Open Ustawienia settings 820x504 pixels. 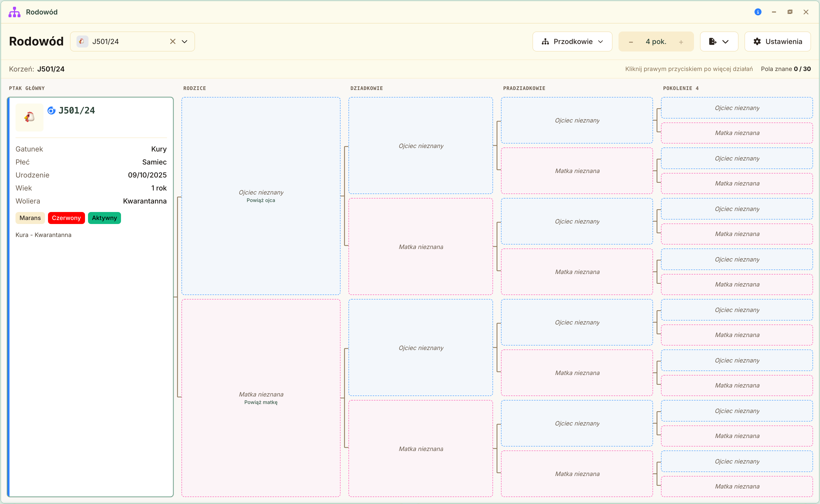click(x=777, y=41)
